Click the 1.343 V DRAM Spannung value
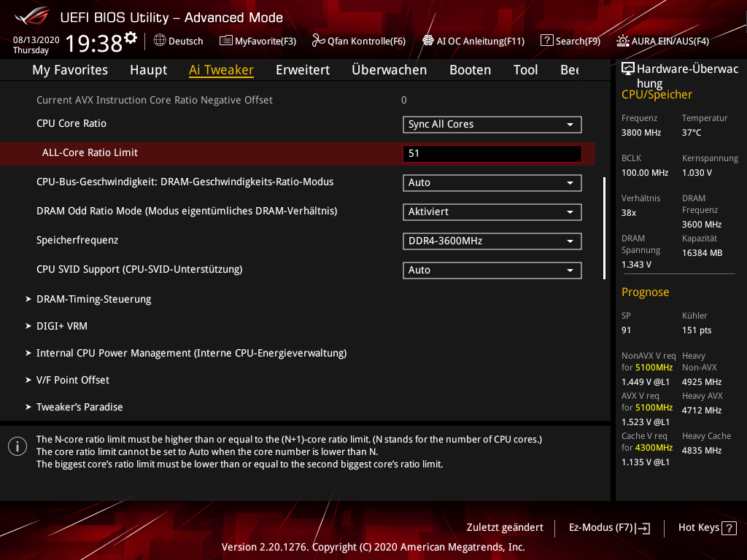This screenshot has height=560, width=747. (x=636, y=265)
